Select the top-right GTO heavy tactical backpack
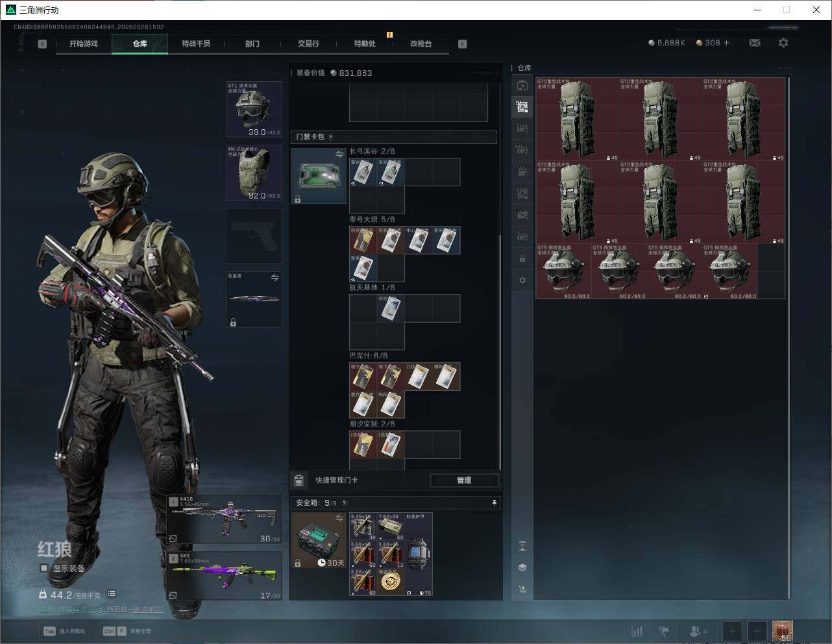Screen dimensions: 832x644 click(x=744, y=119)
